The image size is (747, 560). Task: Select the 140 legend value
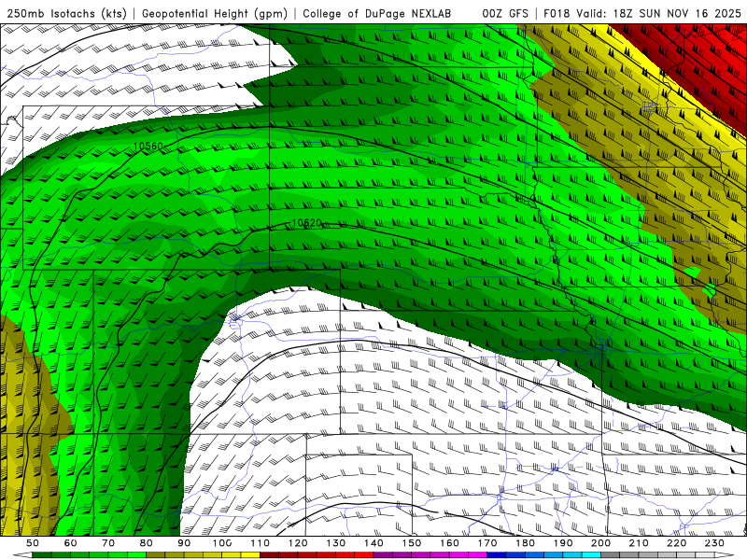pyautogui.click(x=373, y=543)
